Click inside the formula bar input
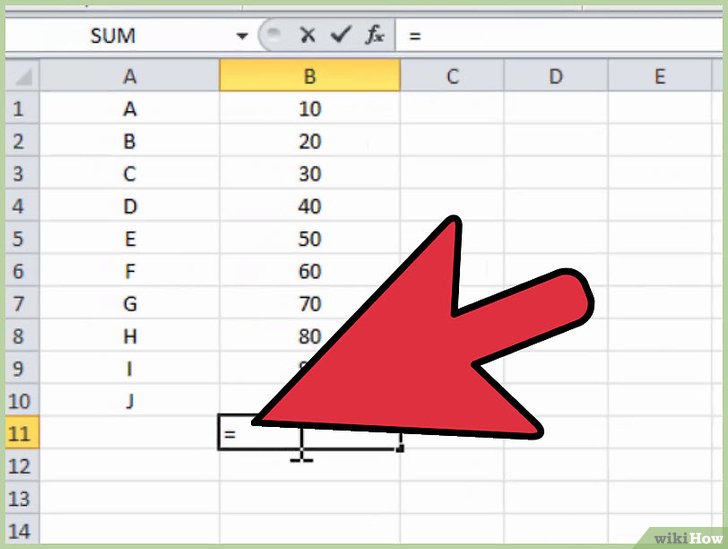728x549 pixels. click(560, 35)
